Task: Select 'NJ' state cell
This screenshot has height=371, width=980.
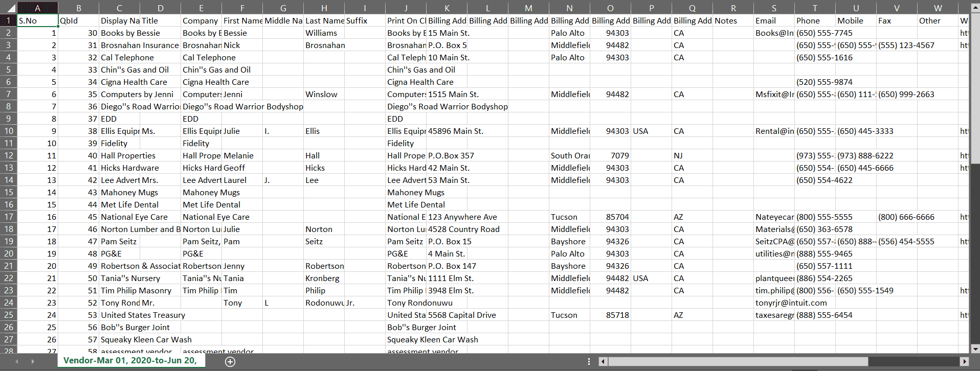Action: (x=692, y=155)
